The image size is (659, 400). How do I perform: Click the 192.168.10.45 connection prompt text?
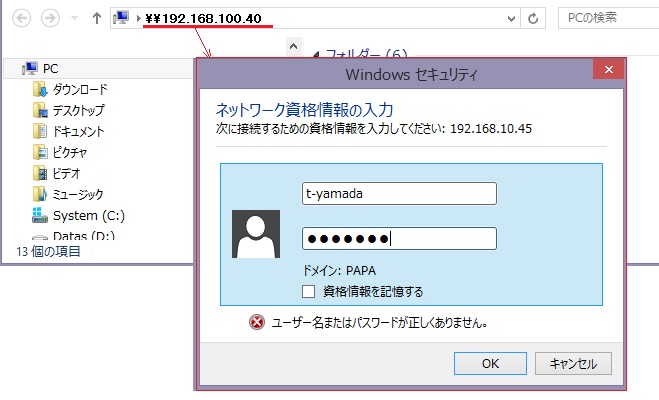374,129
